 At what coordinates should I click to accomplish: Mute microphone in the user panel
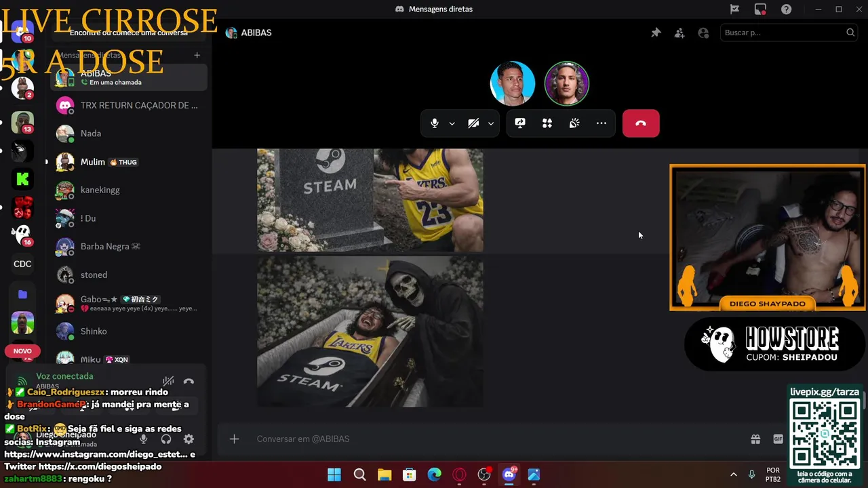[x=143, y=439]
